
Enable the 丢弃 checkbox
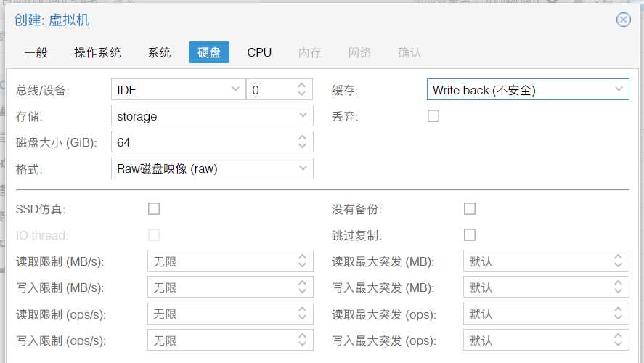433,115
